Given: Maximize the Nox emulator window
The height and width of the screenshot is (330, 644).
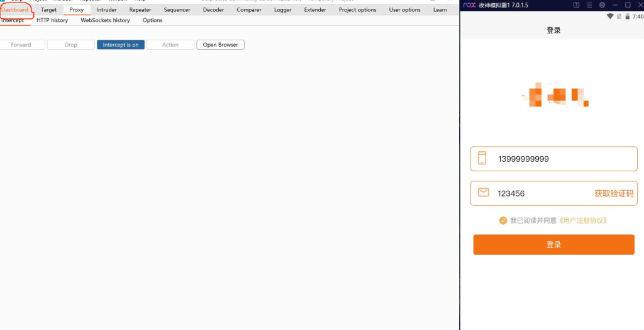Looking at the screenshot, I should pyautogui.click(x=628, y=5).
